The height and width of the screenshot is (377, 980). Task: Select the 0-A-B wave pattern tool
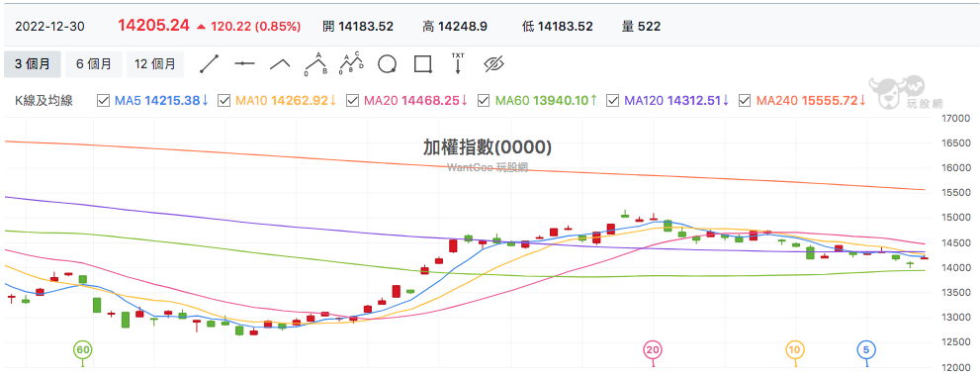[x=316, y=63]
